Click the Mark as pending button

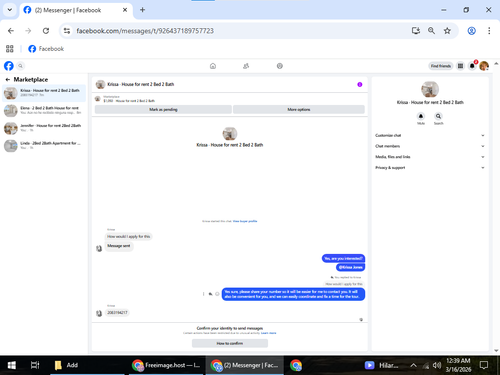(x=163, y=109)
